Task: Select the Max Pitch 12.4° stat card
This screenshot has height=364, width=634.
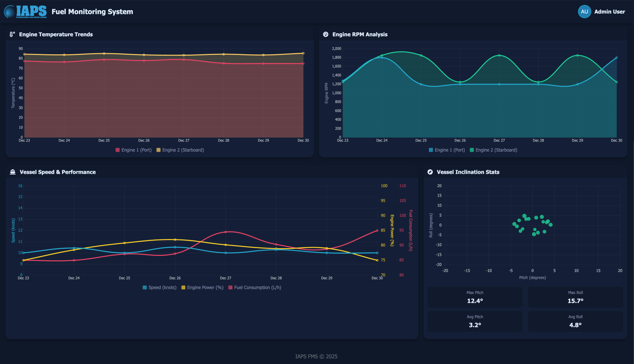Action: (475, 297)
